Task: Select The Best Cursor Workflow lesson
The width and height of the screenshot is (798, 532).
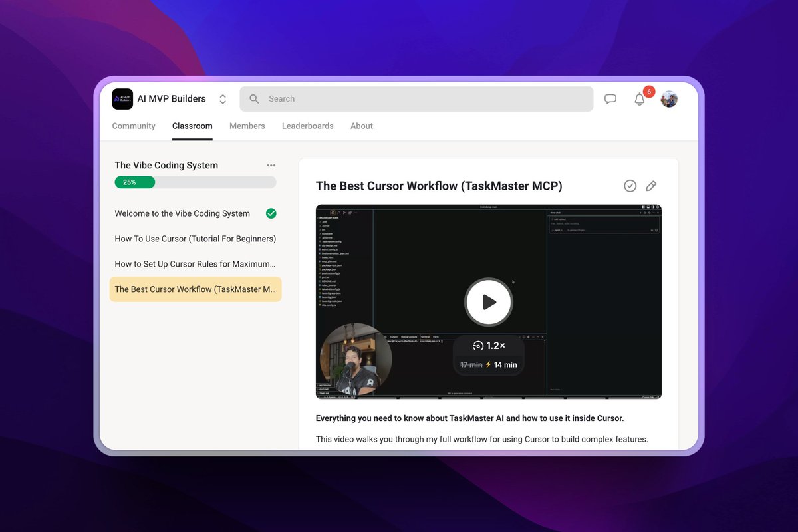Action: [x=196, y=289]
